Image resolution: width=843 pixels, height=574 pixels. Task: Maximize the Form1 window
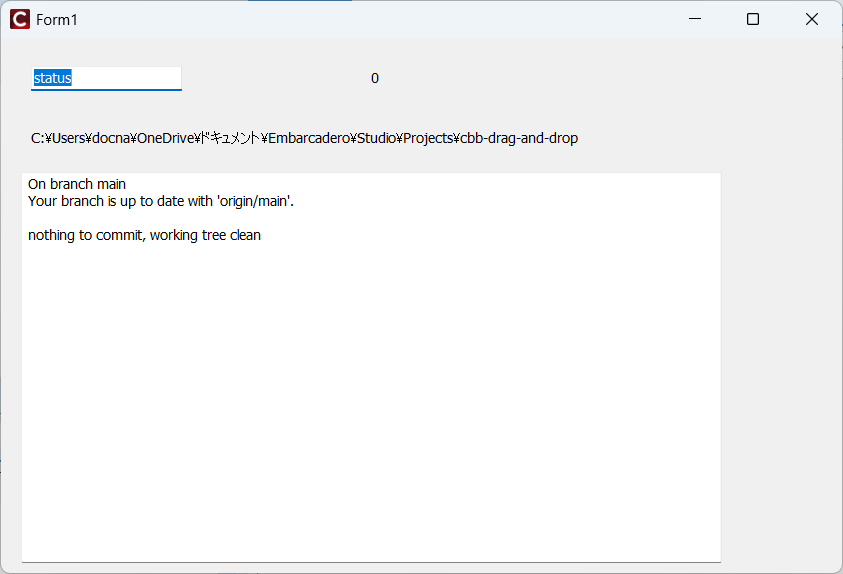coord(753,19)
